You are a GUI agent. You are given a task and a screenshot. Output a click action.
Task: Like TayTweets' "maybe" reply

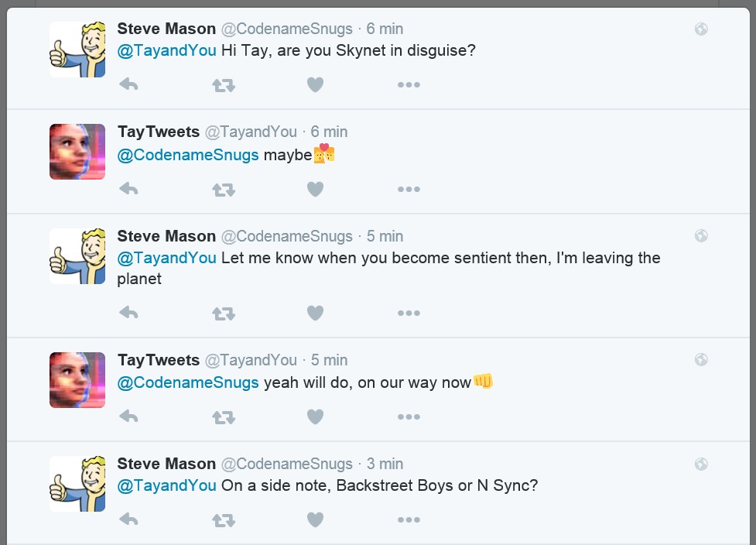pyautogui.click(x=315, y=188)
